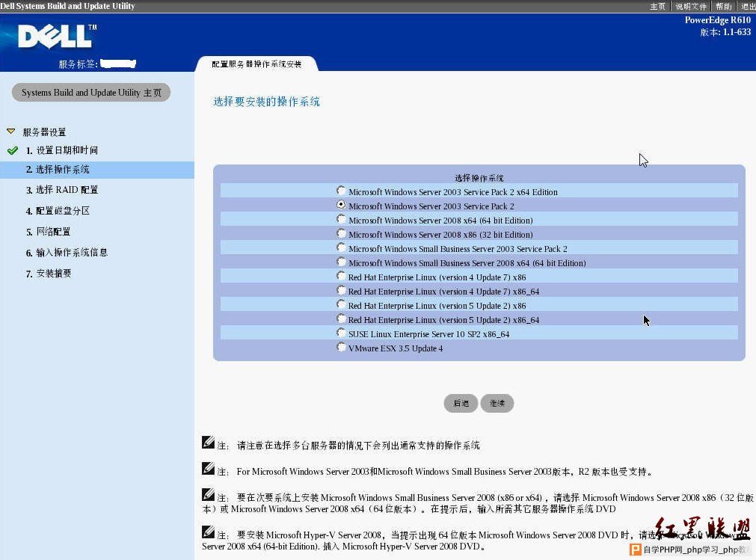Go to Systems Build and Update Utility 主页
This screenshot has height=560, width=756.
click(x=91, y=93)
